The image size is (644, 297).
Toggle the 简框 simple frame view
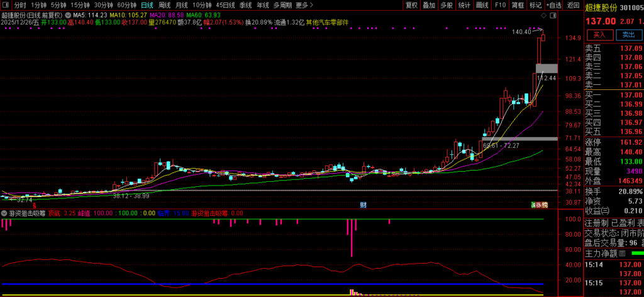[x=518, y=5]
